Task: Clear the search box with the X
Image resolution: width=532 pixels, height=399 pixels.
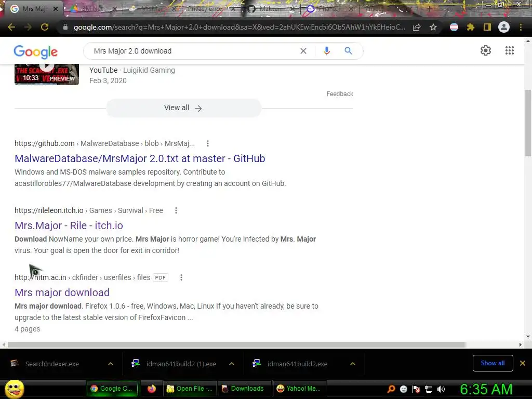Action: coord(303,51)
